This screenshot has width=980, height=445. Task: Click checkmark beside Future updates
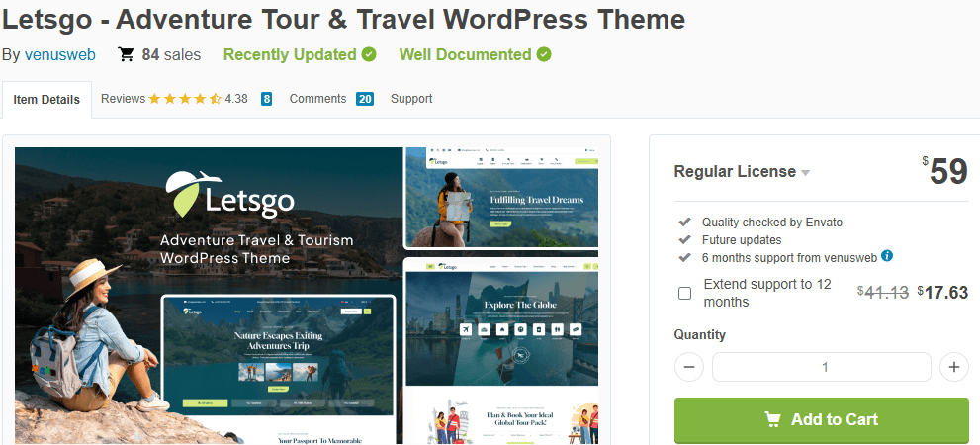tap(685, 239)
